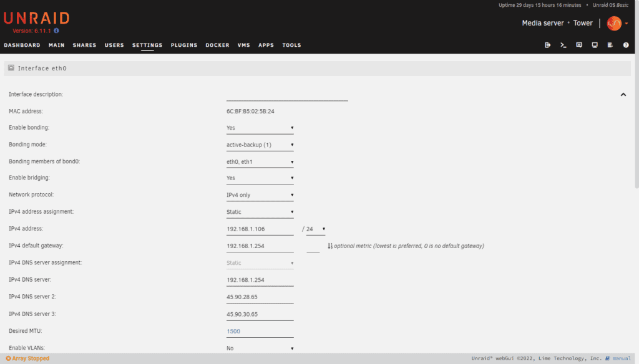
Task: Open the system log icon
Action: point(610,45)
